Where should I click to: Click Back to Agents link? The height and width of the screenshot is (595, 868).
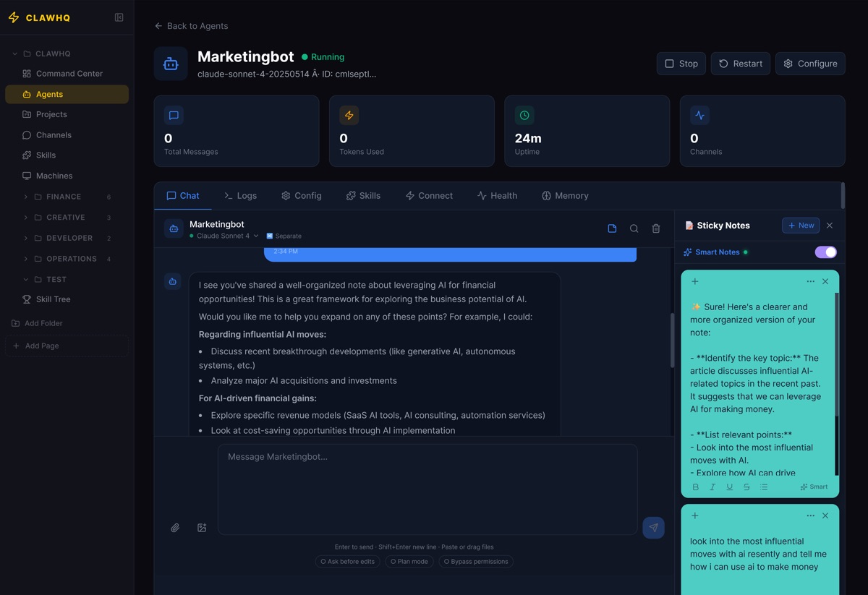pos(191,25)
